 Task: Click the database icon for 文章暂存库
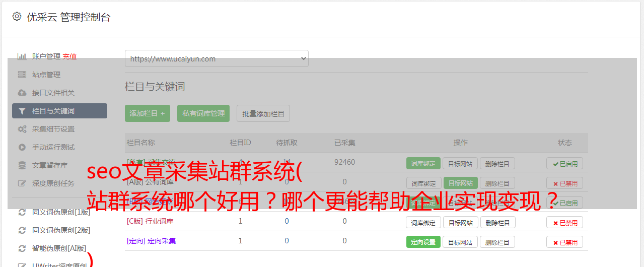click(22, 165)
